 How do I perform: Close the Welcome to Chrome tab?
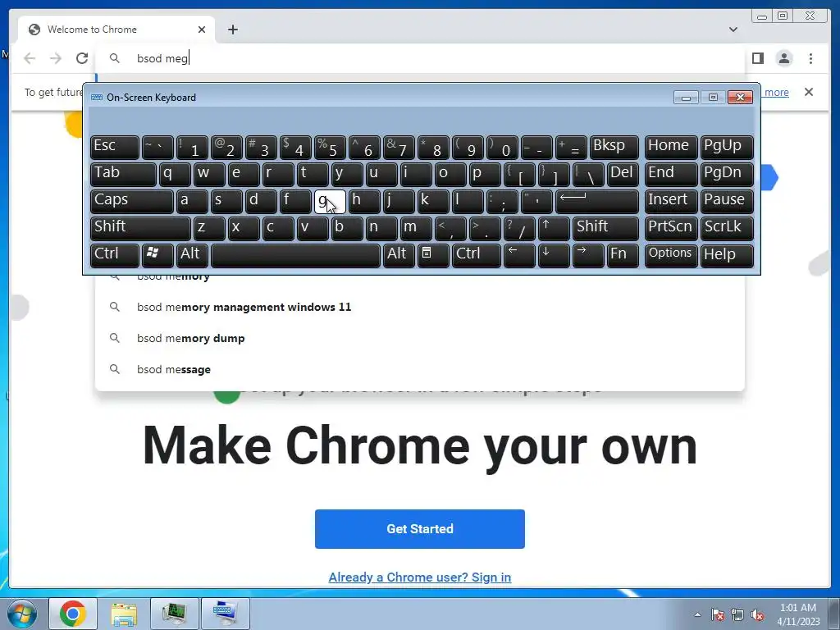pyautogui.click(x=202, y=30)
